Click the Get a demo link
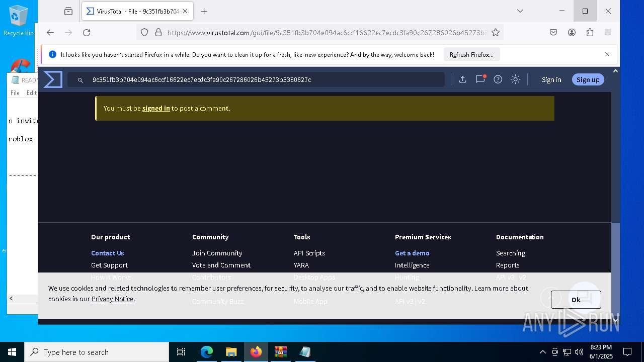The height and width of the screenshot is (362, 644). tap(412, 253)
